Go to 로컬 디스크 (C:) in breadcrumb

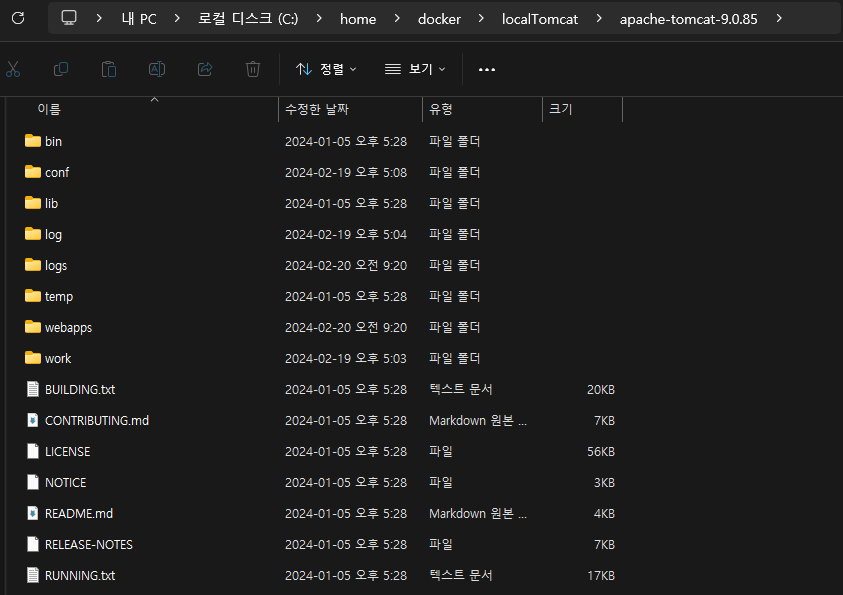pos(248,19)
